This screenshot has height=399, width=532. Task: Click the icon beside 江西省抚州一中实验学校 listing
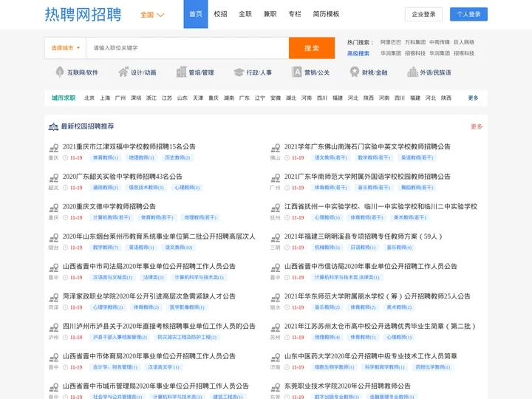pos(276,208)
